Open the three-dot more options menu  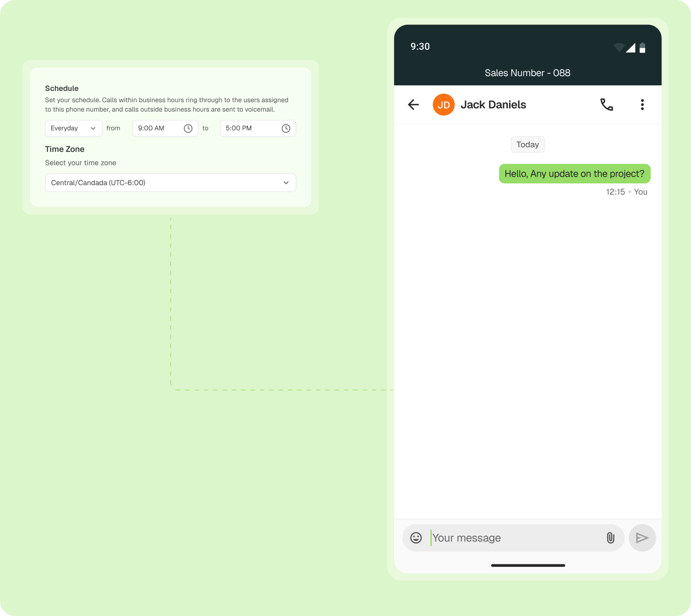click(642, 105)
